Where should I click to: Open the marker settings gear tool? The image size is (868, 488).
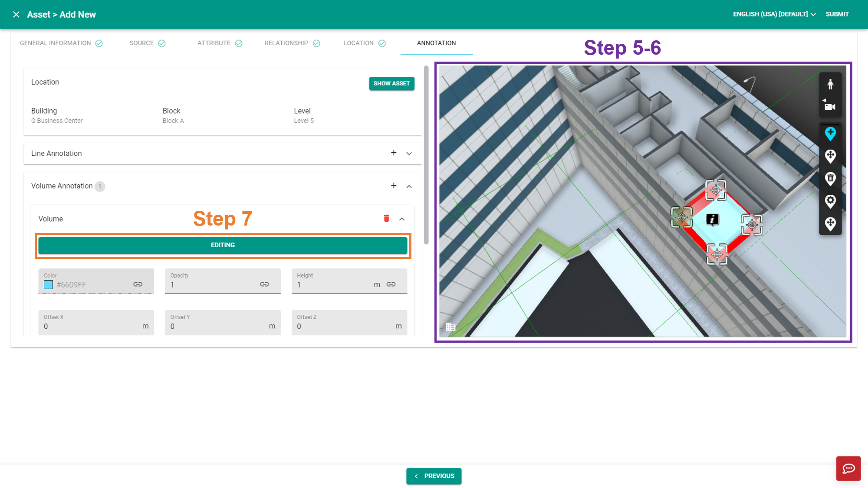coord(830,201)
